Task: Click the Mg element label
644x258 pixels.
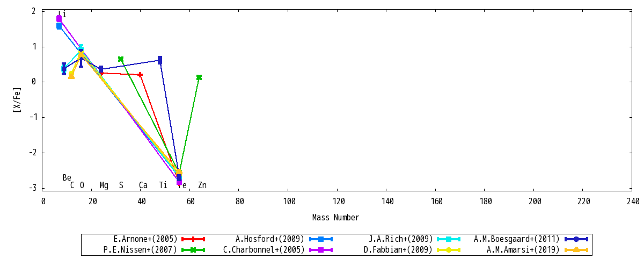Action: [104, 185]
